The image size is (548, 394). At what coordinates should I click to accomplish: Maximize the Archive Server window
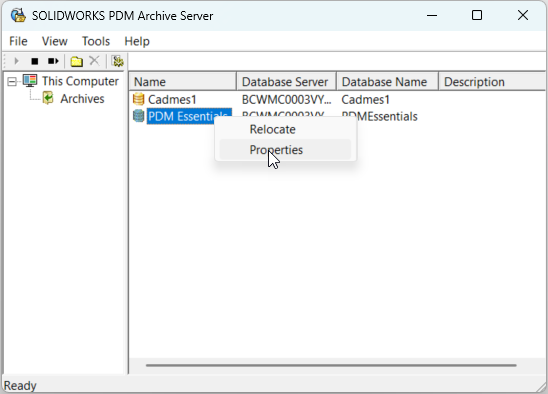(x=477, y=15)
